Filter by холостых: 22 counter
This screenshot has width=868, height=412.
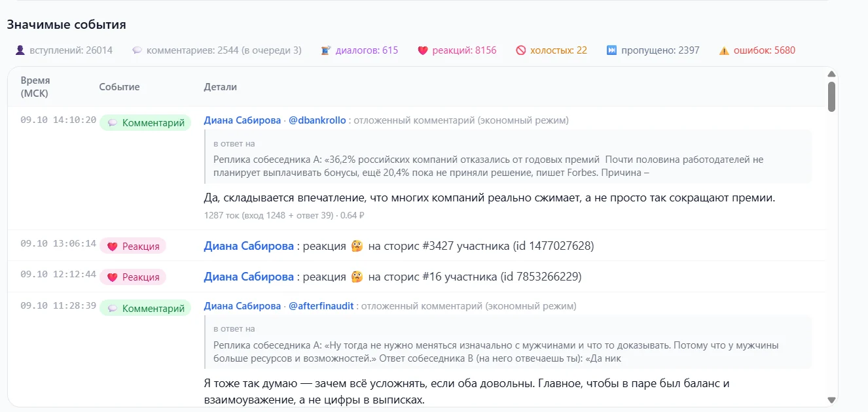click(551, 50)
